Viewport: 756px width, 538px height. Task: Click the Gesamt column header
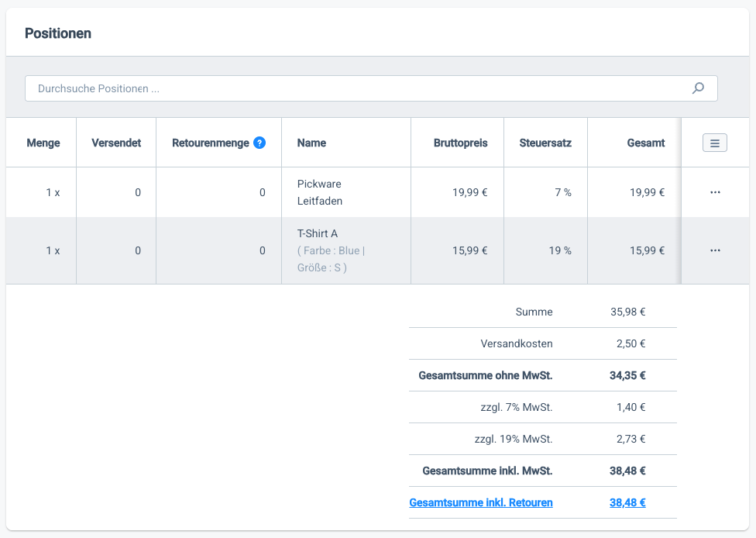click(x=645, y=143)
